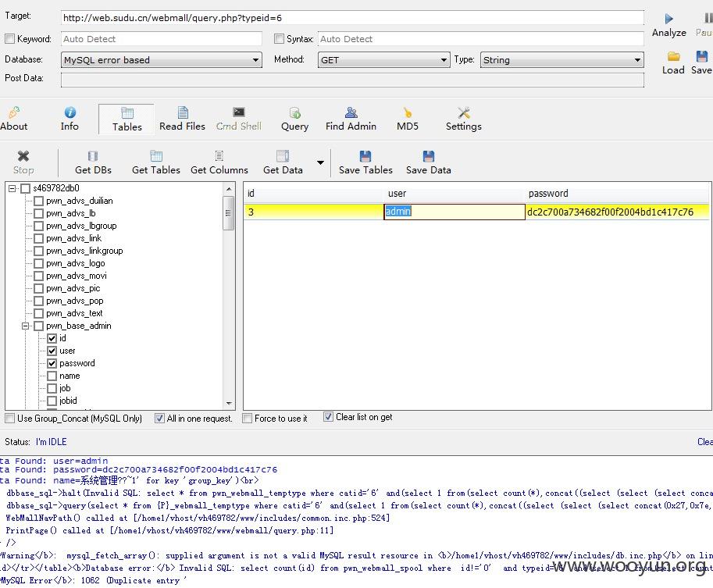Check the name column checkbox
The width and height of the screenshot is (713, 588).
(52, 376)
